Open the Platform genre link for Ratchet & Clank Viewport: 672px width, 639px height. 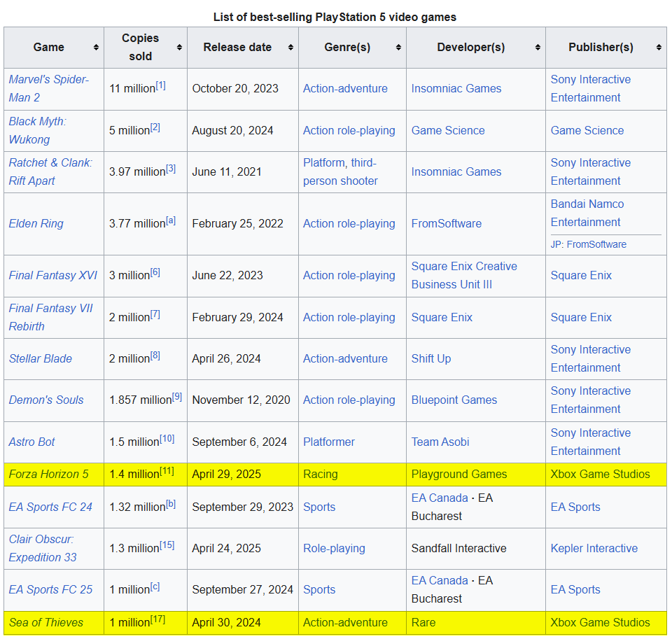point(324,163)
